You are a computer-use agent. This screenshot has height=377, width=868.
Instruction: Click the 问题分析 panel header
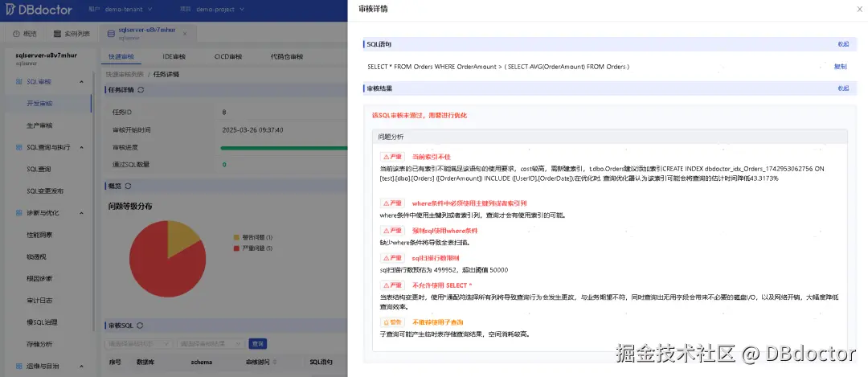(610, 136)
